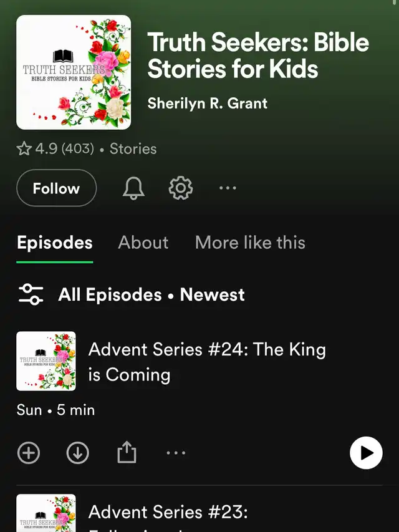
Task: Open the episode filter and sort icon
Action: pos(31,294)
